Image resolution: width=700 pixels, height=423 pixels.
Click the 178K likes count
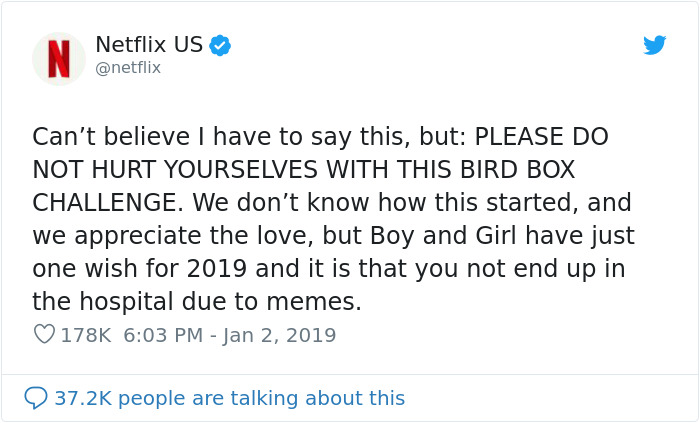(86, 335)
